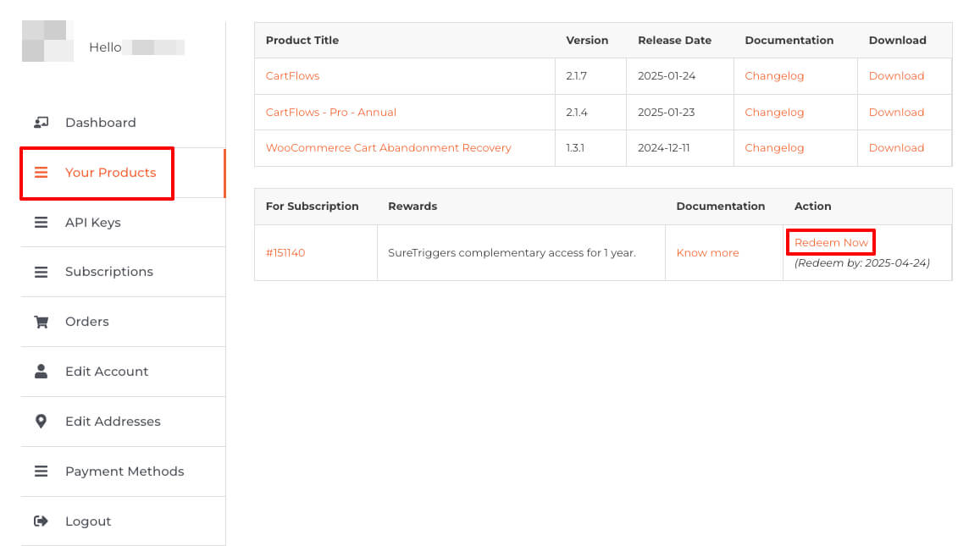Select the Subscriptions menu item
The image size is (980, 546).
[x=109, y=272]
